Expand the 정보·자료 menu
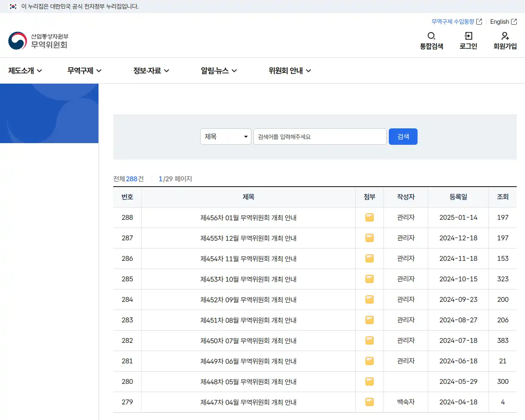Screen dimensions: 525x420 151,71
